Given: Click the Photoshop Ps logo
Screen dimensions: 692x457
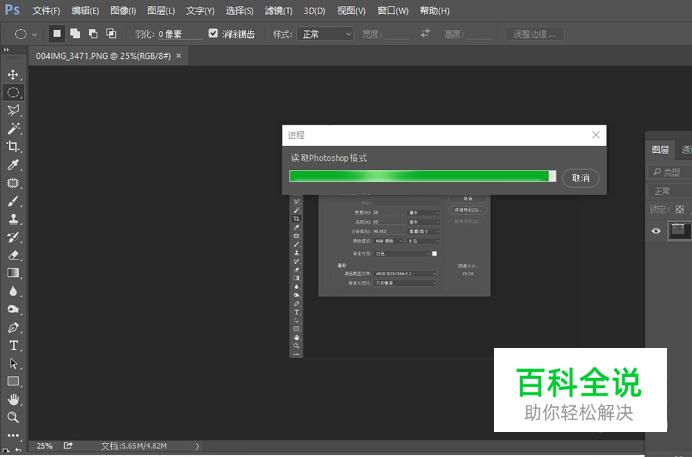Looking at the screenshot, I should click(x=12, y=10).
